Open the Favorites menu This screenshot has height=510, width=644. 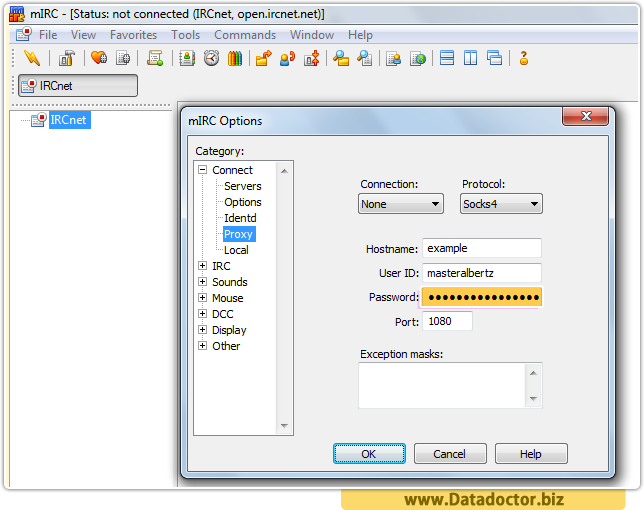133,35
